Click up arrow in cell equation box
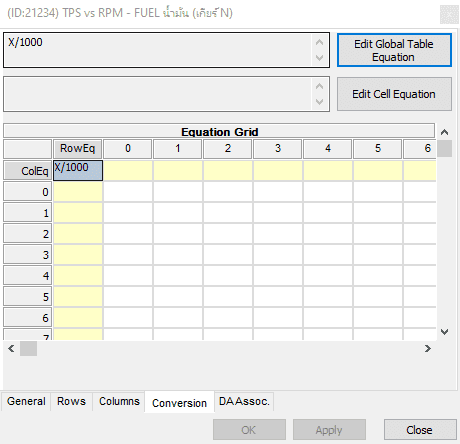 (x=319, y=86)
